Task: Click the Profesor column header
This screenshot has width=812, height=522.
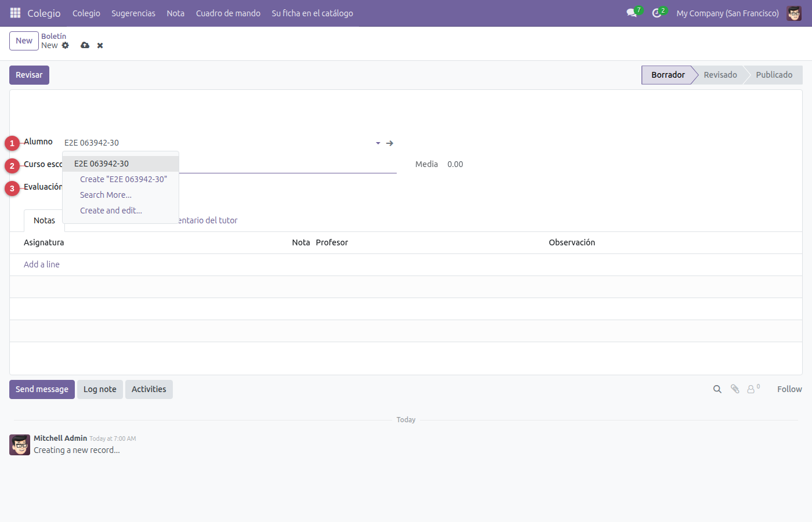Action: 332,242
